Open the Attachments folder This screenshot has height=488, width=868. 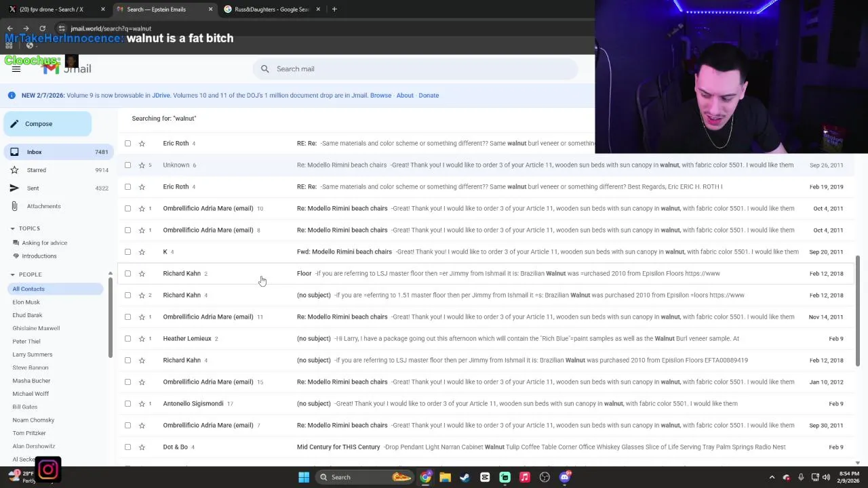(58, 206)
